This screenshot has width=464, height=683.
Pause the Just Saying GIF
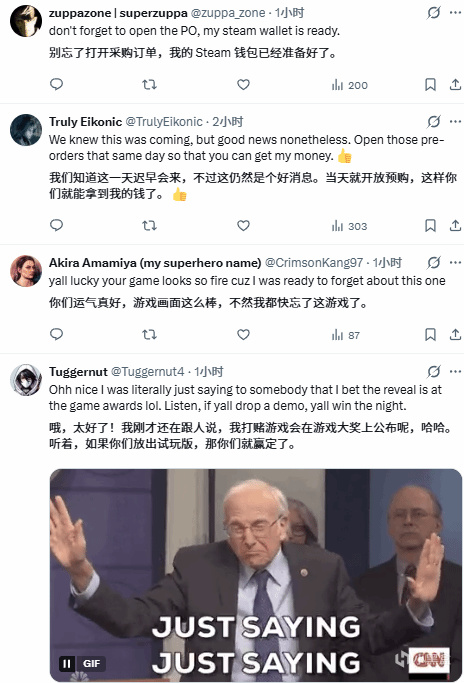[67, 663]
